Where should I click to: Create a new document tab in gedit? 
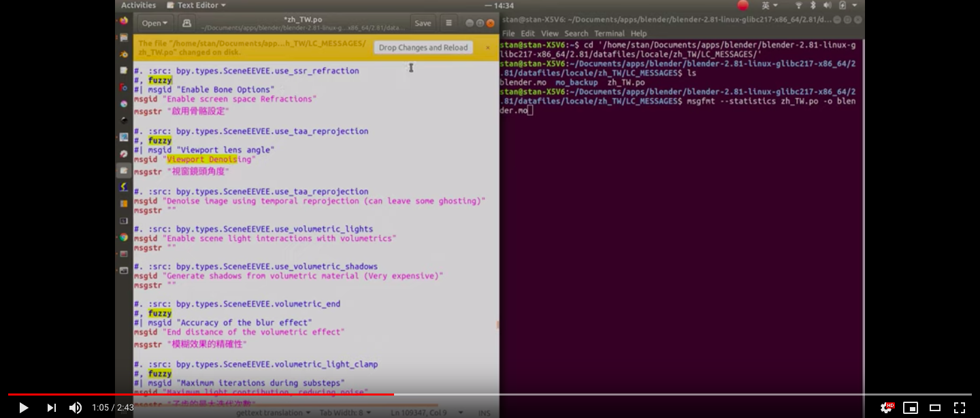[x=186, y=23]
